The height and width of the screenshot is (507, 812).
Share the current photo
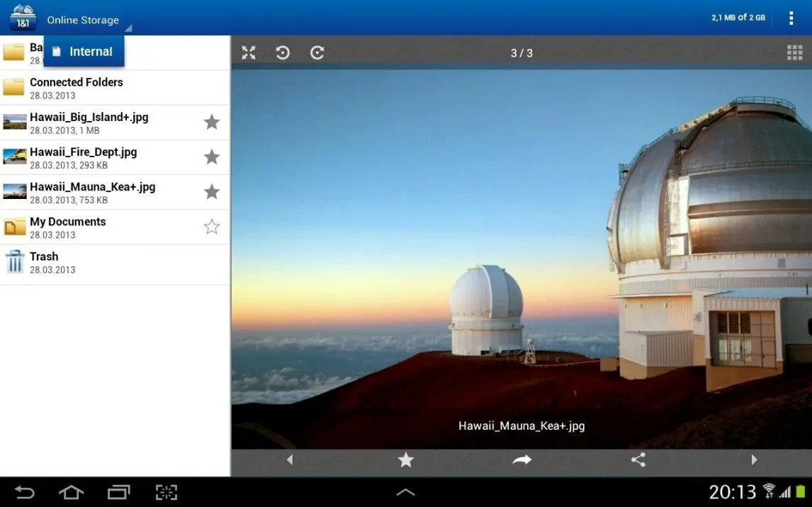point(638,460)
